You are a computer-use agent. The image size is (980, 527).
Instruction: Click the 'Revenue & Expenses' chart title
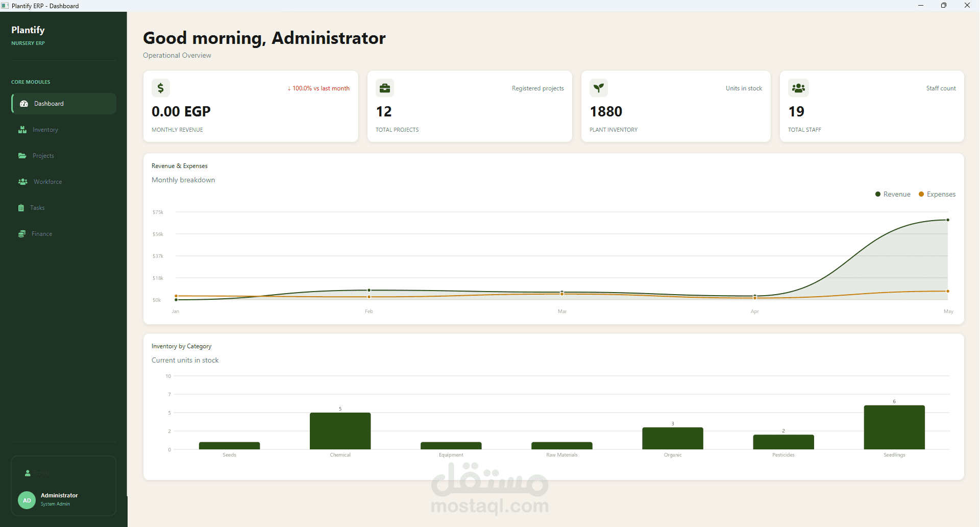click(180, 166)
